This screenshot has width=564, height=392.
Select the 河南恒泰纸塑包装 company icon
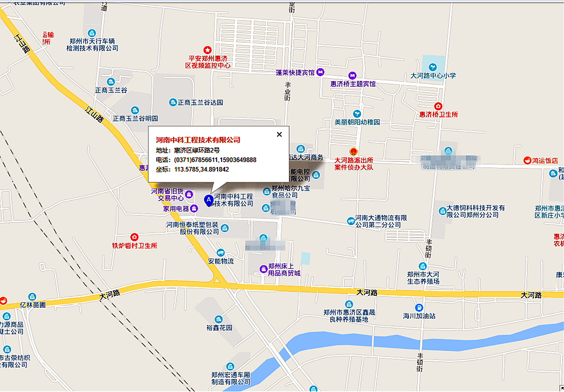[x=225, y=228]
